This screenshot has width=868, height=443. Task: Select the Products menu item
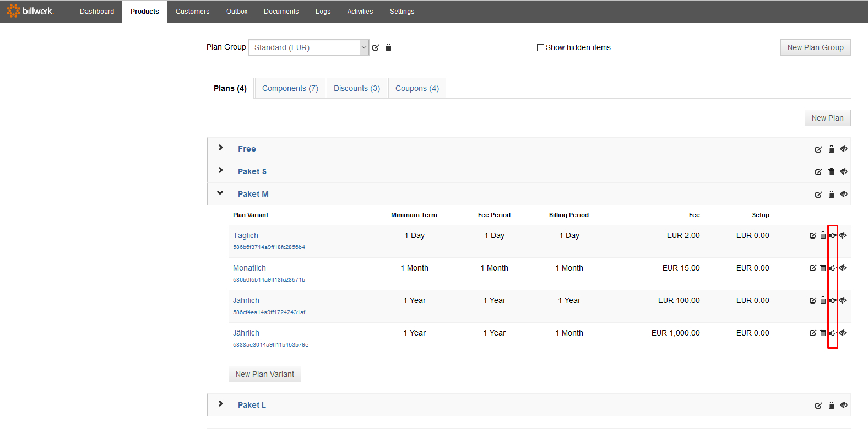tap(145, 12)
